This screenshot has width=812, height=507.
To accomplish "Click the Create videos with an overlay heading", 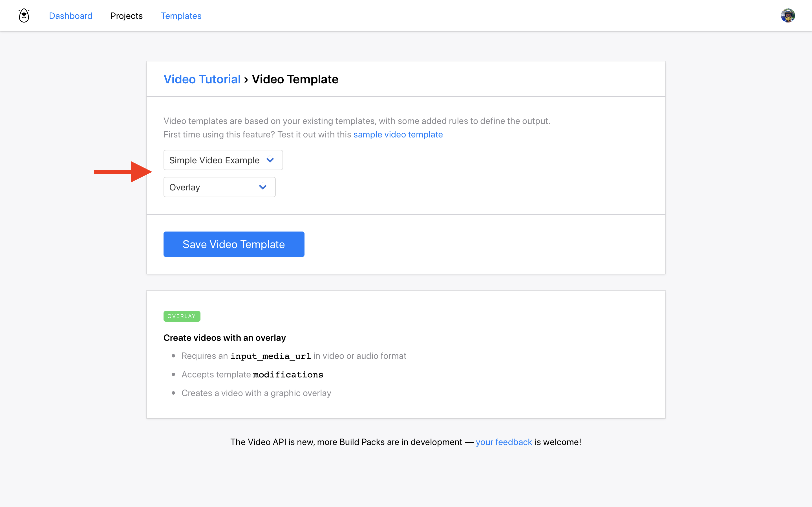I will point(224,338).
